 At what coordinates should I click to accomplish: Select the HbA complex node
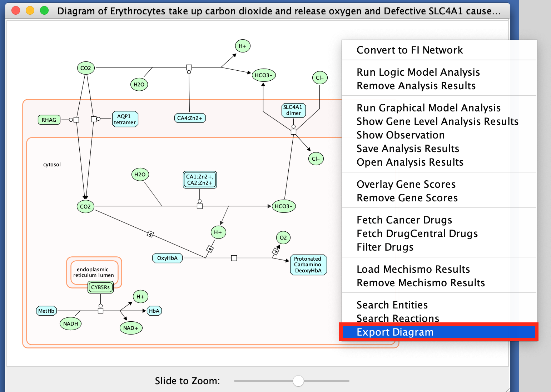(154, 311)
